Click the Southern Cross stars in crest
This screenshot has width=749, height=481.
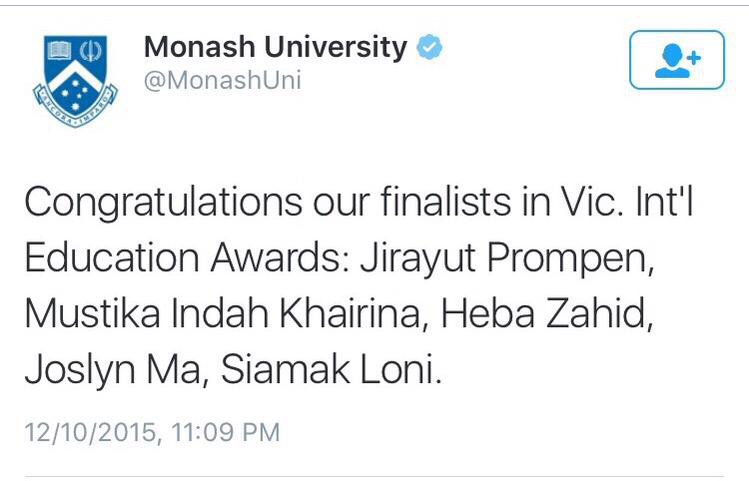(x=75, y=93)
